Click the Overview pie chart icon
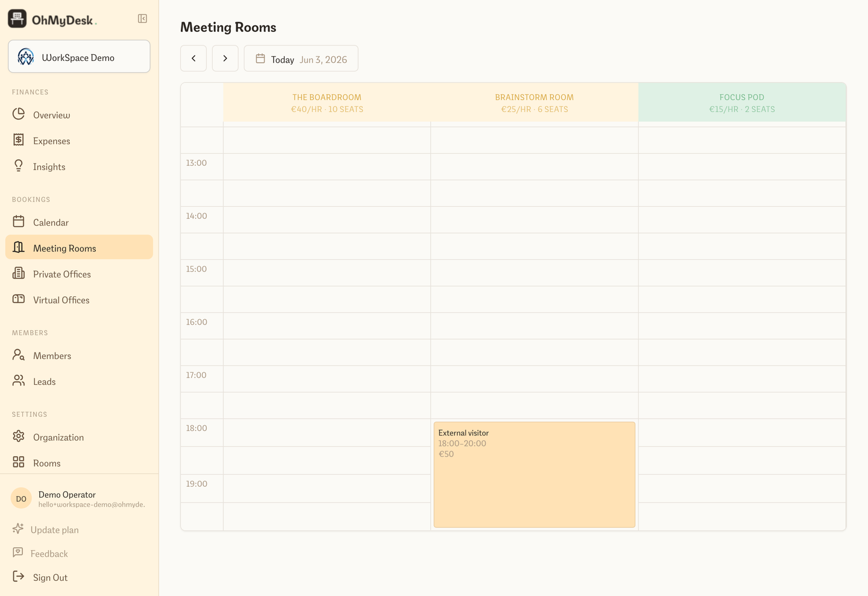868x596 pixels. (19, 114)
